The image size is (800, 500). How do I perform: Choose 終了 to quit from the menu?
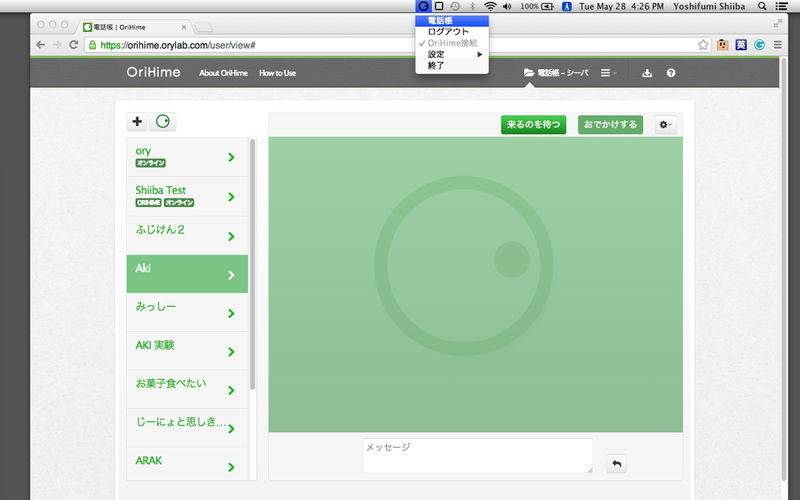coord(452,65)
